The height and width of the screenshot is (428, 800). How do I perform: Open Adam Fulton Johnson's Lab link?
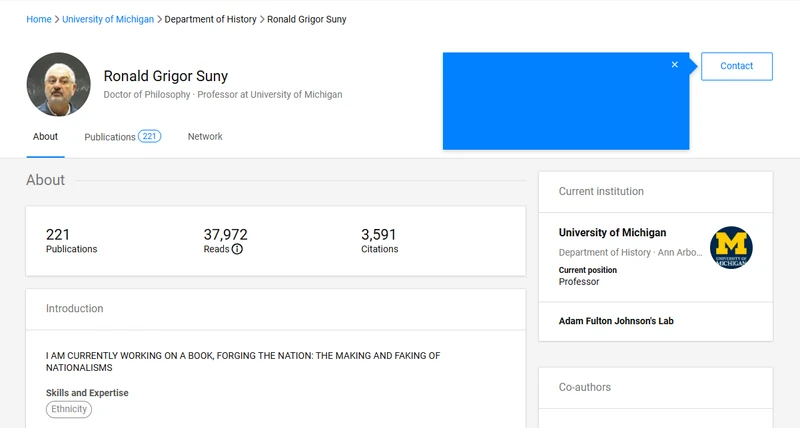tap(616, 321)
